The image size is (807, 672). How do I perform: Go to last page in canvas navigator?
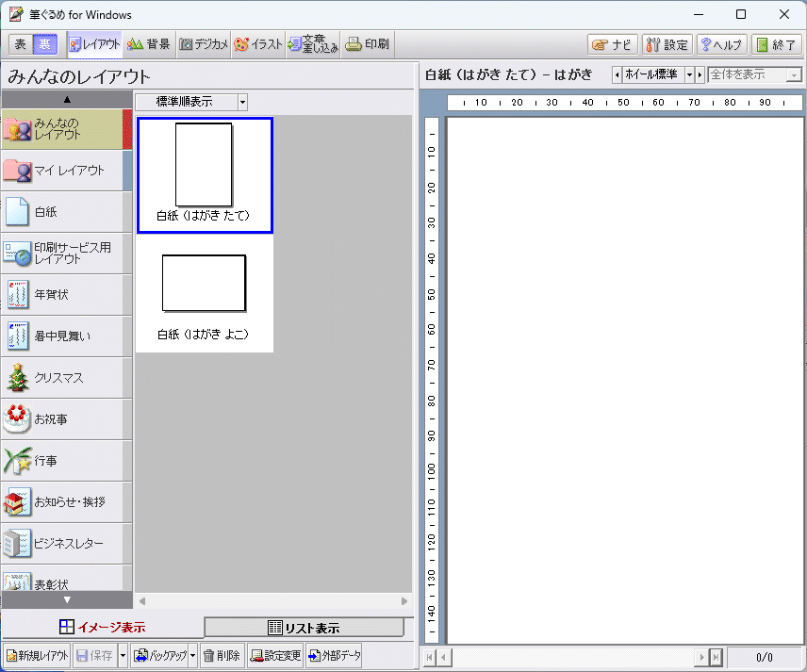[x=716, y=657]
